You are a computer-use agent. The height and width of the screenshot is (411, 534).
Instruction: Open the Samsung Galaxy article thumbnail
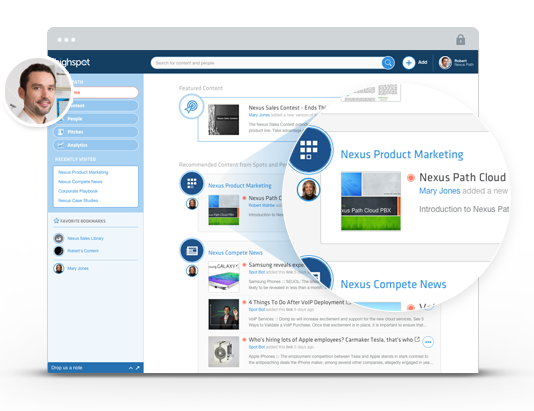click(223, 277)
